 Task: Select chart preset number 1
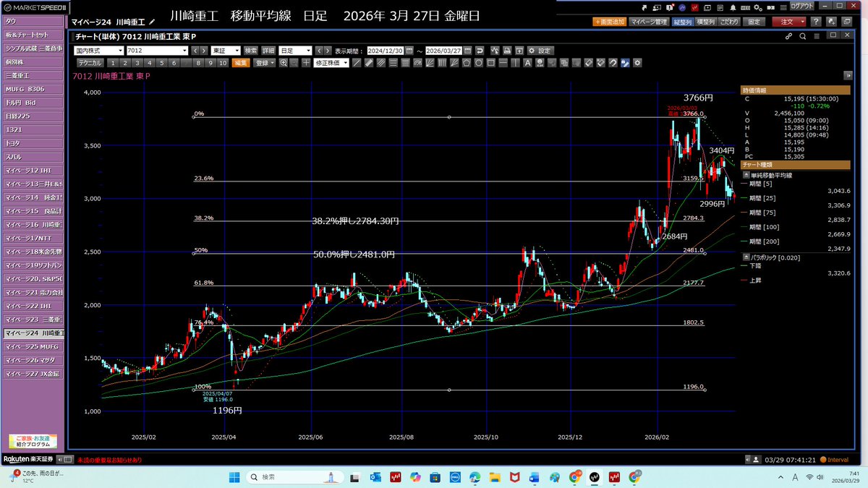point(113,63)
